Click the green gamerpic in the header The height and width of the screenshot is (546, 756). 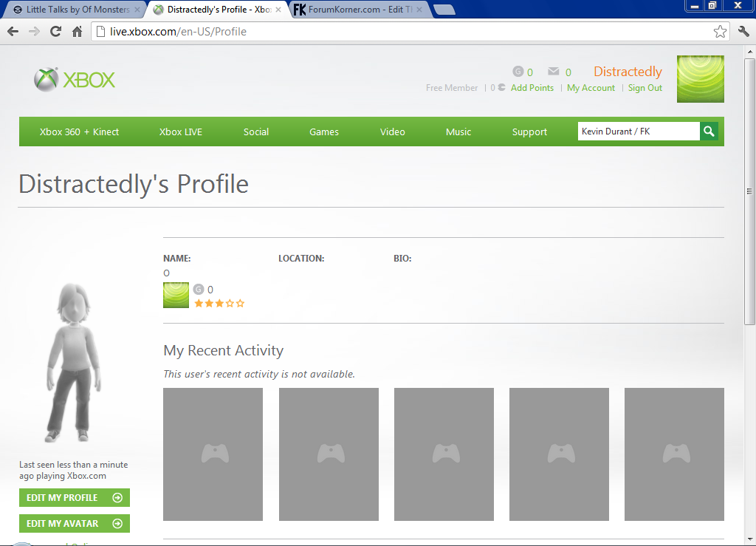point(700,79)
